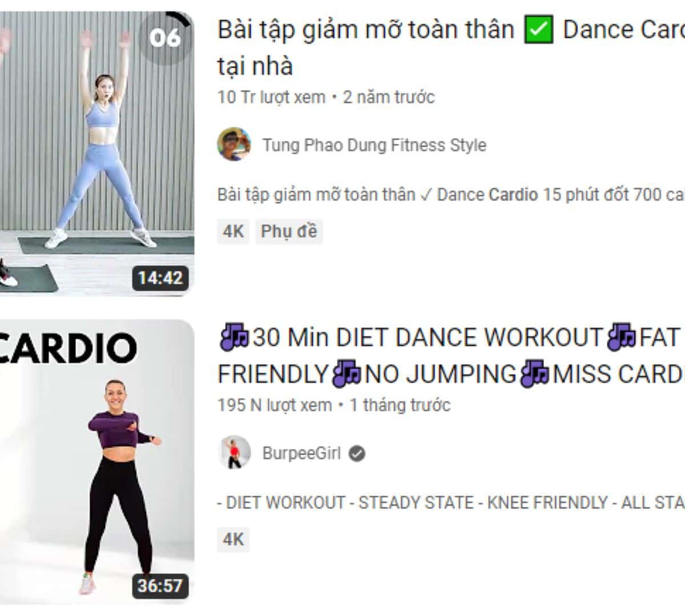Open the Dance Cardio workout thumbnail

pyautogui.click(x=97, y=153)
